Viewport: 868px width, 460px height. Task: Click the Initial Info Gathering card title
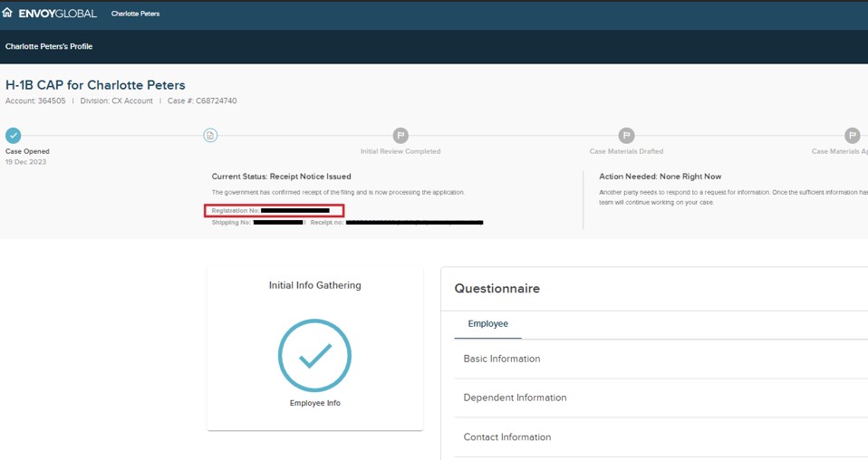314,285
